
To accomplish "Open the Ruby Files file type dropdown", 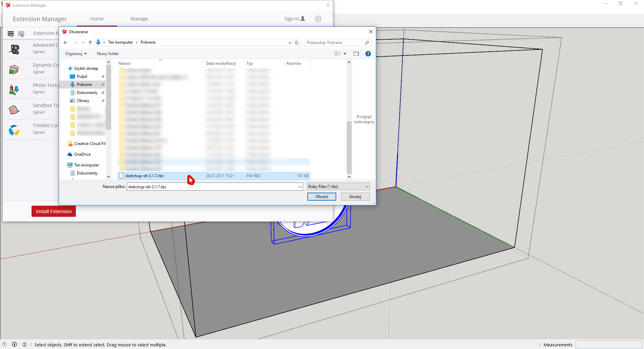I will [338, 187].
